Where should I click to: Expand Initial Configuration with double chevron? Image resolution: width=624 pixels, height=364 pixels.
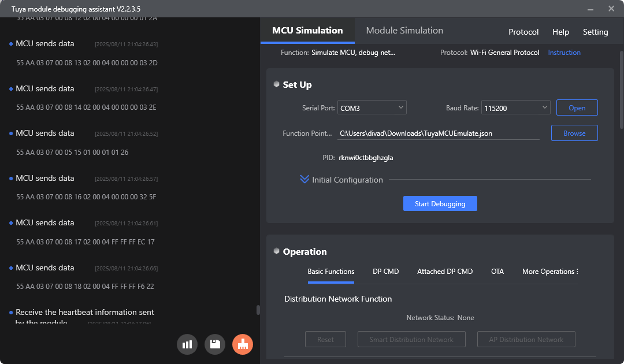304,180
